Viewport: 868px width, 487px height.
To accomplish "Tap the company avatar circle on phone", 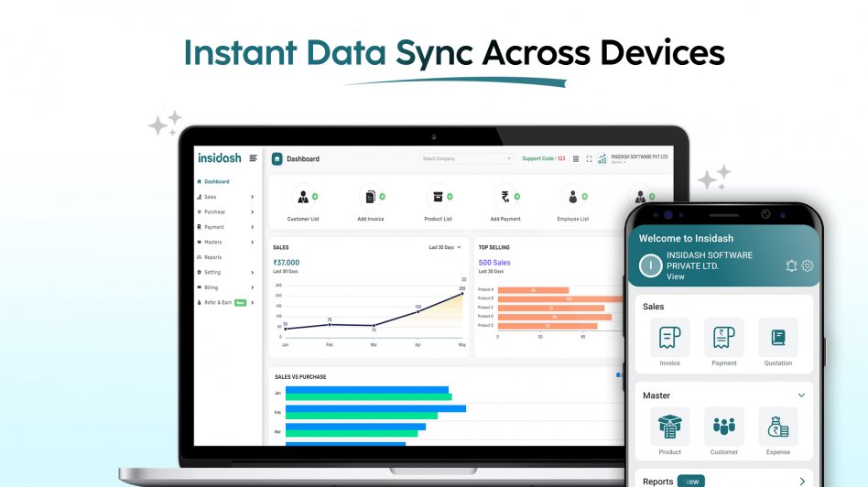I will [x=650, y=265].
